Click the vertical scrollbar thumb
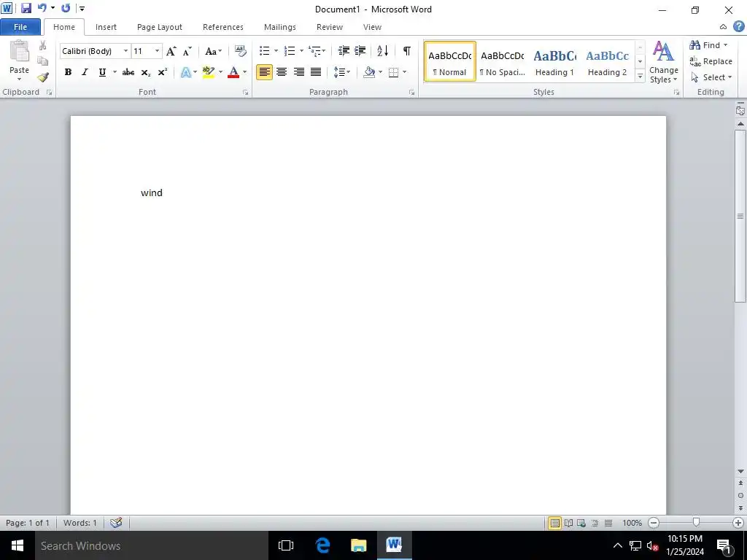 [x=740, y=215]
